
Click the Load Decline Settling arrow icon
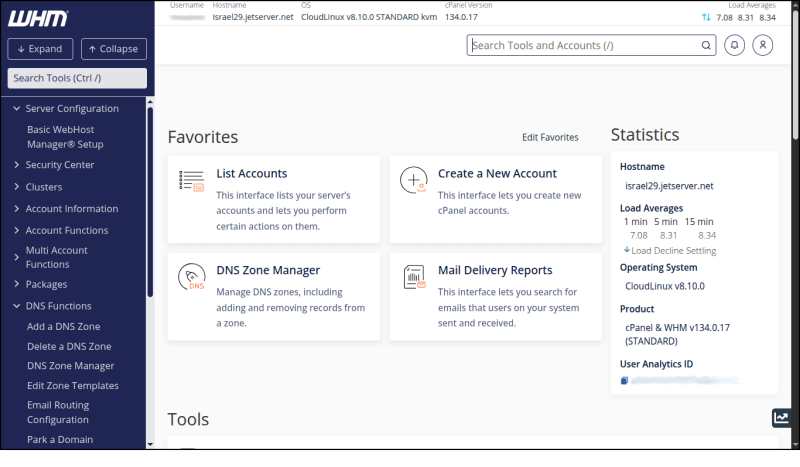(x=627, y=250)
